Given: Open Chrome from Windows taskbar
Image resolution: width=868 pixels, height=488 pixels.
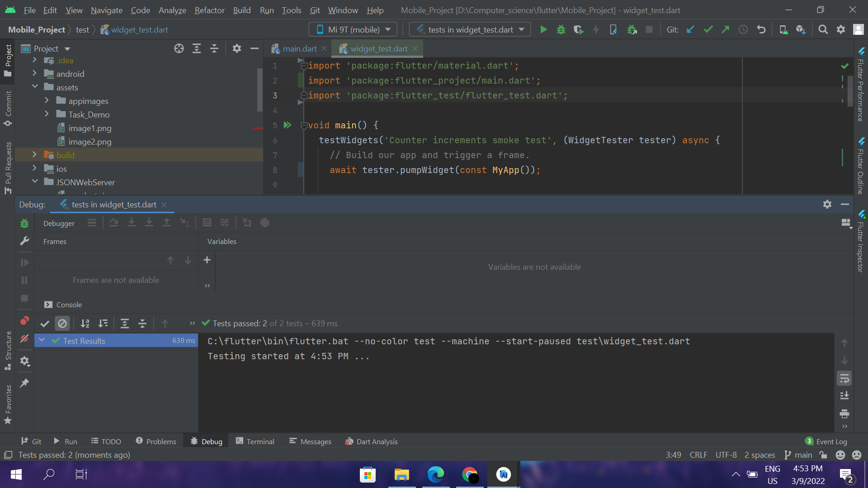Looking at the screenshot, I should point(470,474).
